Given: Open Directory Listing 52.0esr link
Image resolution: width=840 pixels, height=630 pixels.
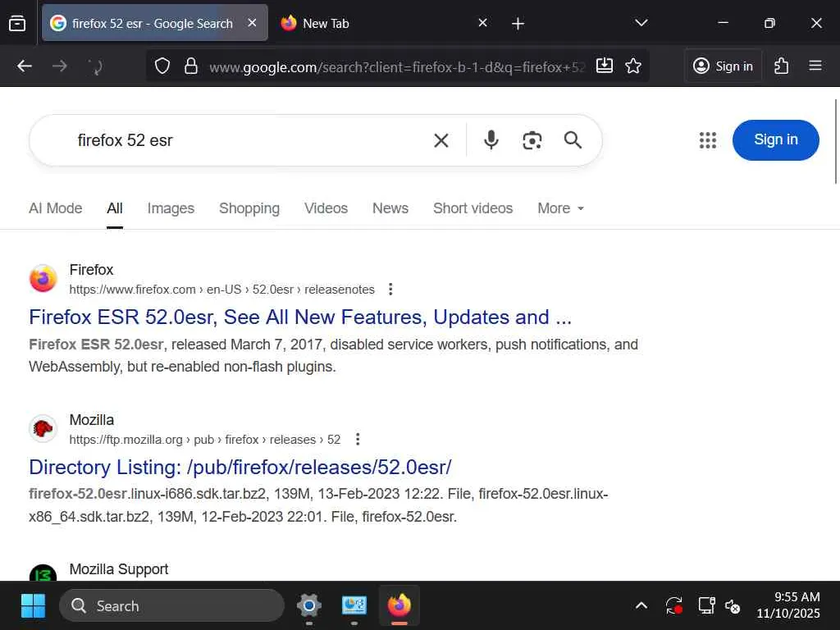Looking at the screenshot, I should [x=240, y=467].
